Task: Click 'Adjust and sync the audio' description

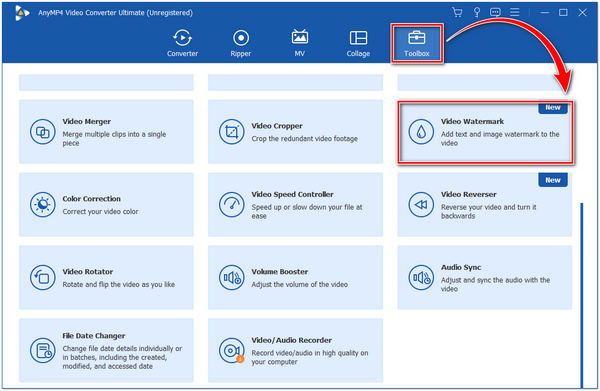Action: 496,284
